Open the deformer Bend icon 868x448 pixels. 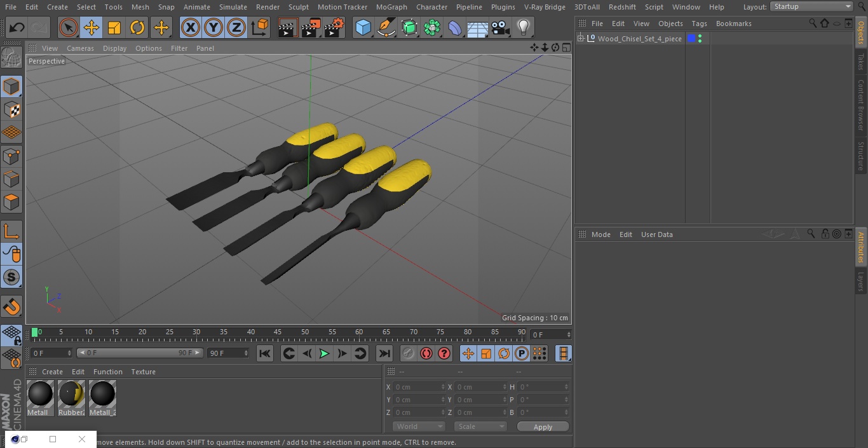coord(455,28)
